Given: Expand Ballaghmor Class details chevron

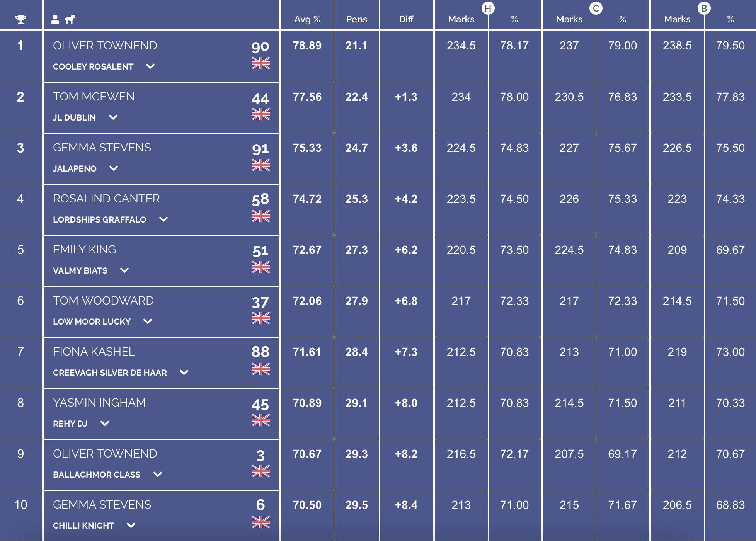Looking at the screenshot, I should click(158, 475).
